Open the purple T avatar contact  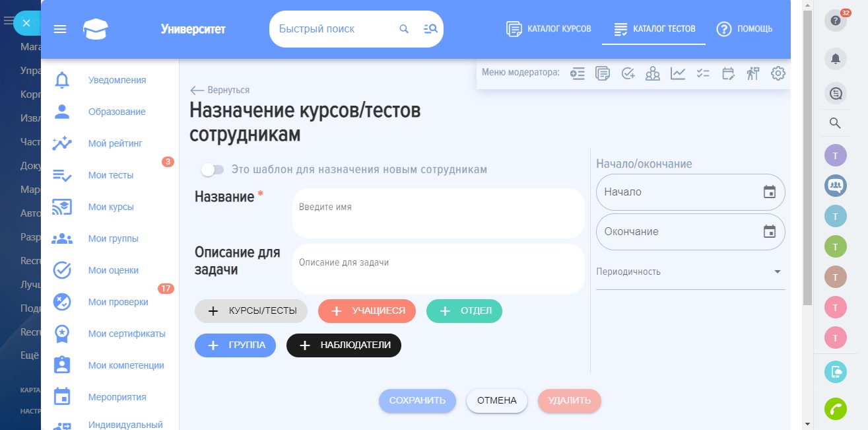click(x=836, y=155)
